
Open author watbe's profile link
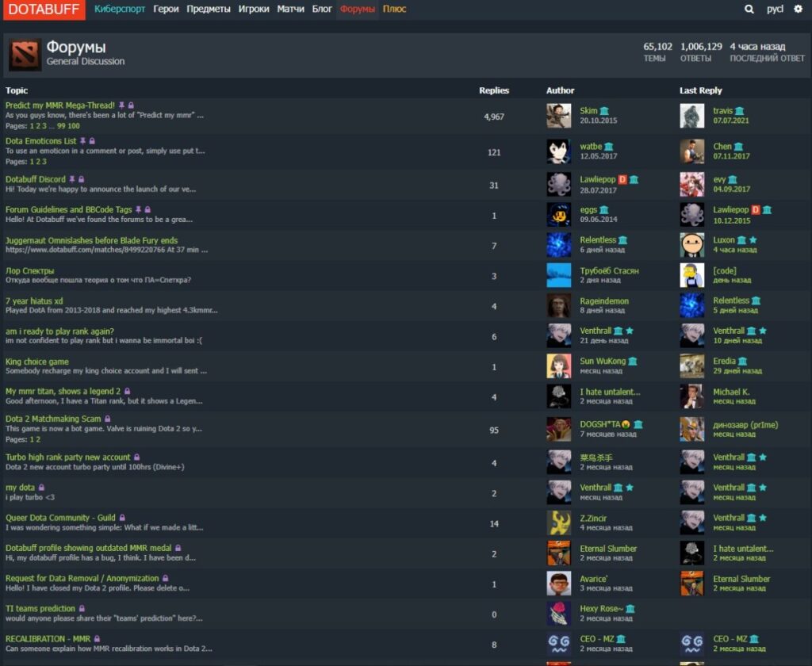pyautogui.click(x=592, y=145)
